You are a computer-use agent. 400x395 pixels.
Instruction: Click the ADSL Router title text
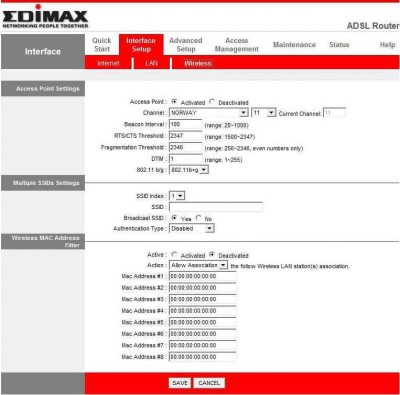coord(373,26)
